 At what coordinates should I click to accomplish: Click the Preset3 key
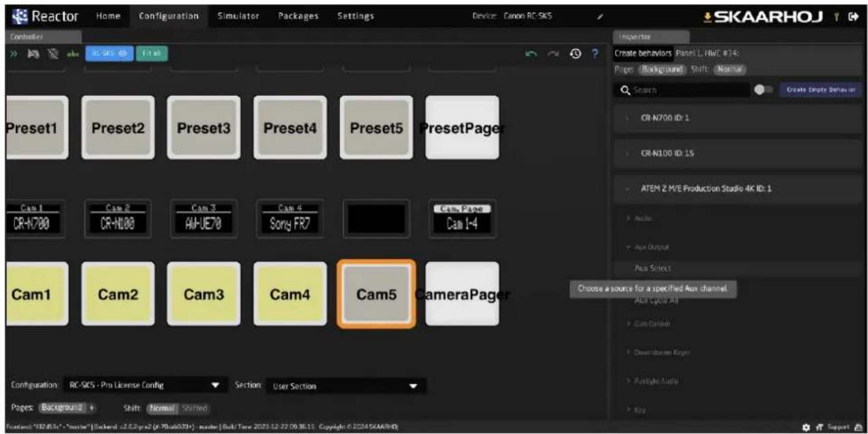pos(204,128)
